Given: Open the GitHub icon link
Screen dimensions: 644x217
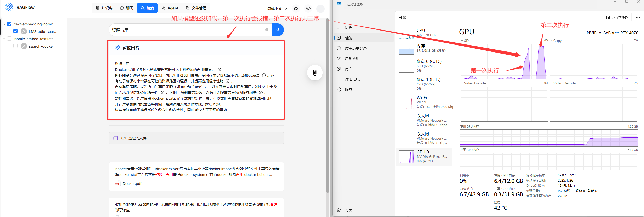Looking at the screenshot, I should (x=296, y=9).
